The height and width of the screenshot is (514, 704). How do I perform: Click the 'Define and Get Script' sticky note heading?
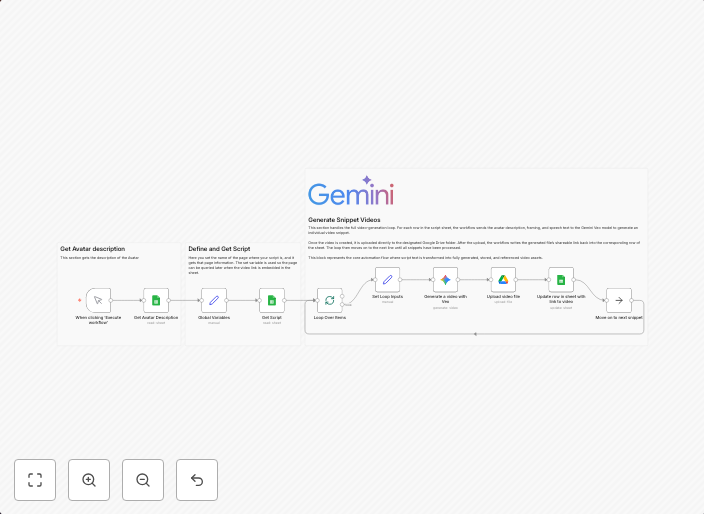pyautogui.click(x=219, y=249)
